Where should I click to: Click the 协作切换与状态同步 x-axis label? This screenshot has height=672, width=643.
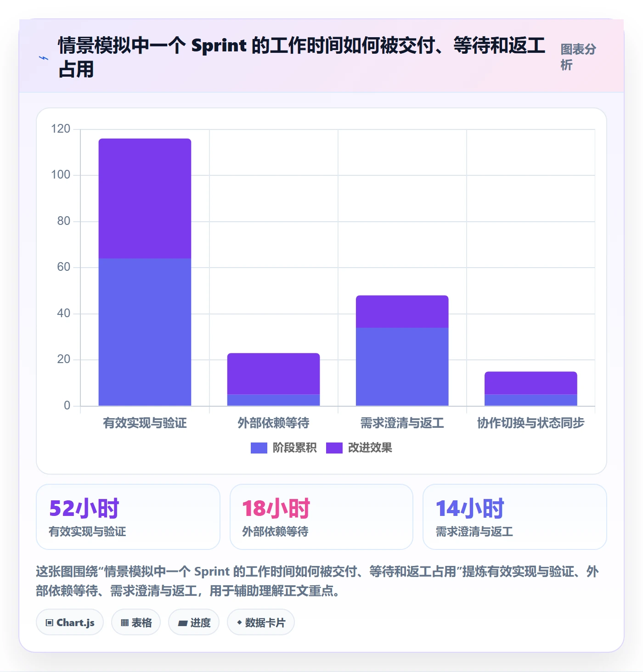tap(530, 423)
